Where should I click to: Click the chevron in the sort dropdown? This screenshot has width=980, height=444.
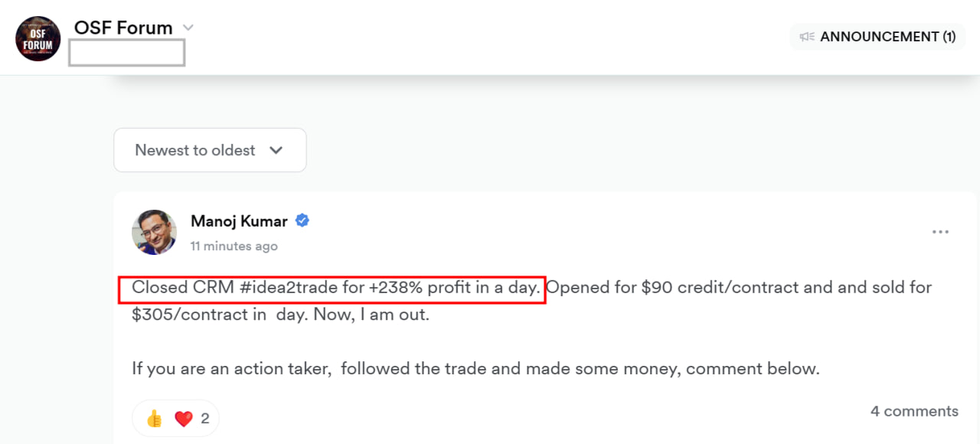point(276,150)
